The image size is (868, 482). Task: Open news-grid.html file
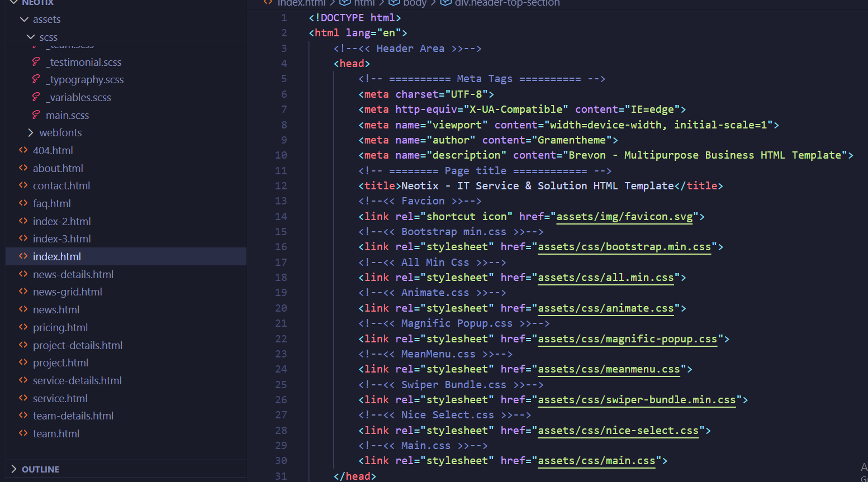(x=68, y=292)
